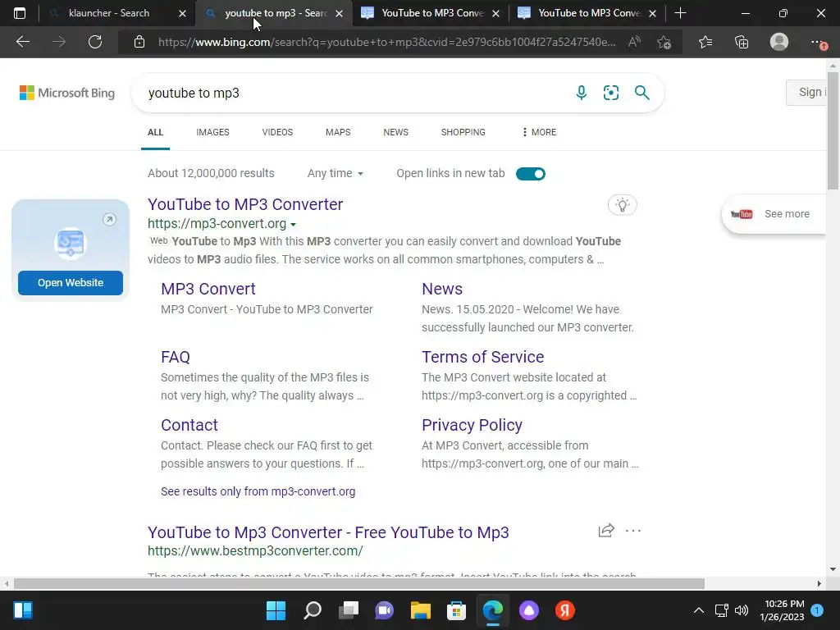Select the NEWS search tab
The height and width of the screenshot is (630, 840).
pos(396,132)
